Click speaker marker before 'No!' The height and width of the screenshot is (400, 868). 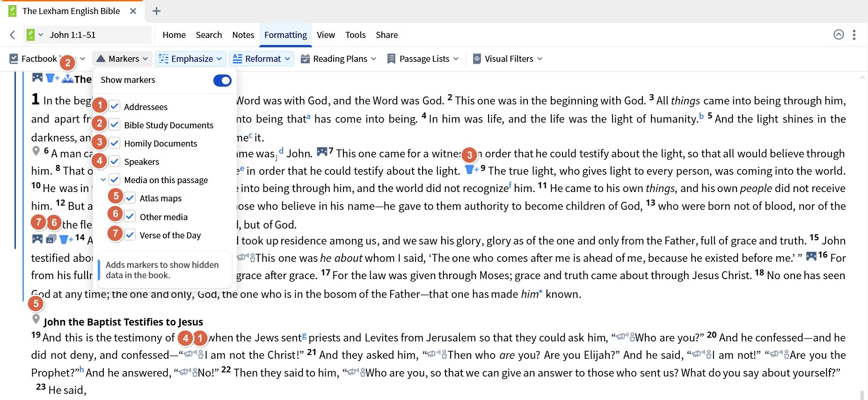pos(188,372)
